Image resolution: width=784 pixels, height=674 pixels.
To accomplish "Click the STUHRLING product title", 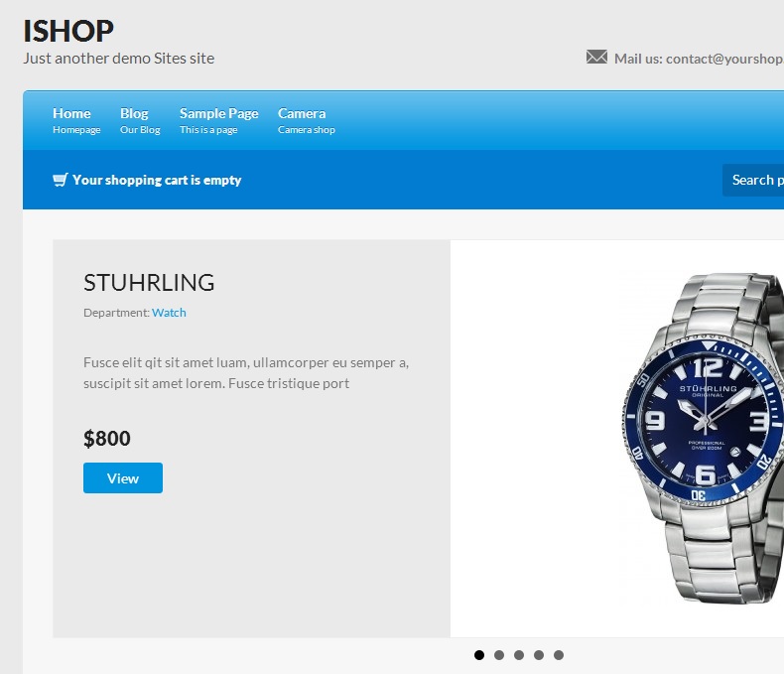I will 149,283.
